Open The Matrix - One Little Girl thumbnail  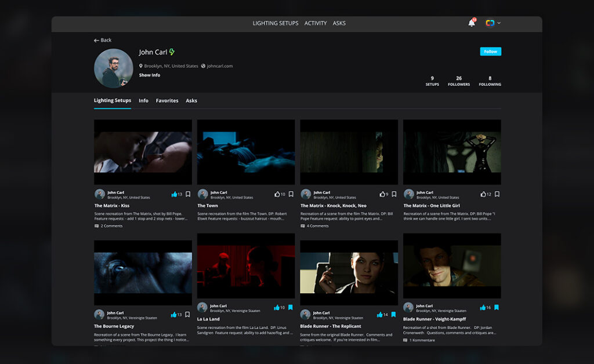click(452, 152)
